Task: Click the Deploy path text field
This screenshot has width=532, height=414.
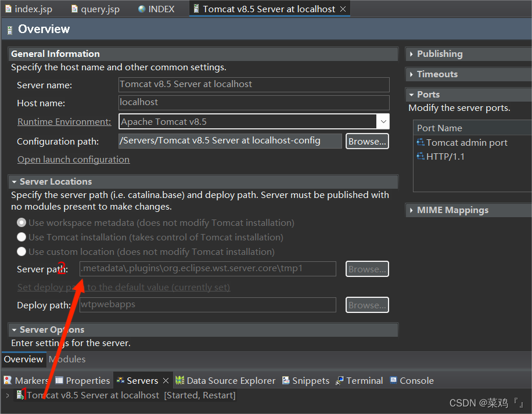Action: click(x=208, y=304)
